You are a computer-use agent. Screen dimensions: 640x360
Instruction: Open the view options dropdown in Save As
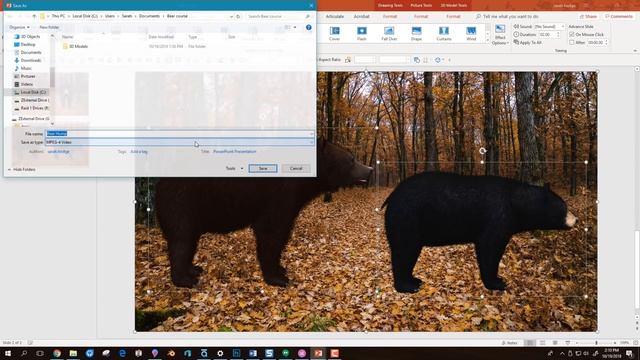coord(295,27)
